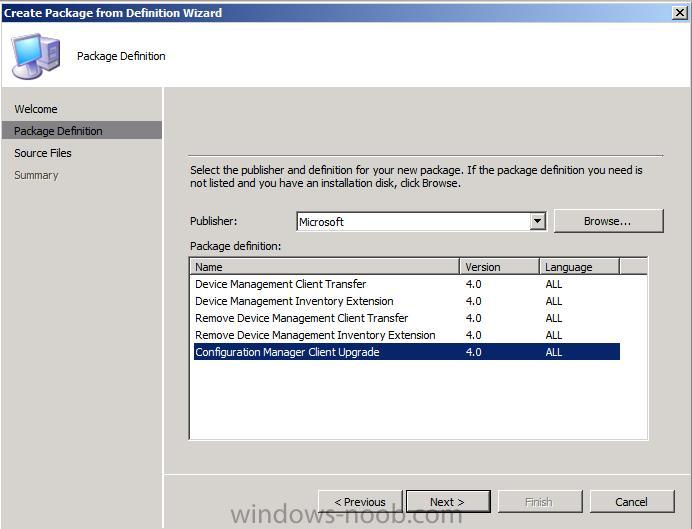The image size is (692, 529).
Task: Select Remove Device Management Inventory Extension row
Action: tap(407, 335)
